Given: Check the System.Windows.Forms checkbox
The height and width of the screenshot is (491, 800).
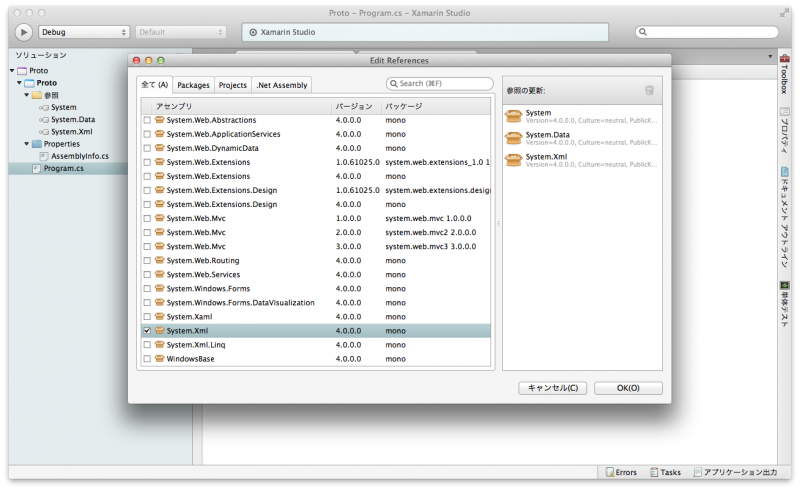Looking at the screenshot, I should (147, 288).
